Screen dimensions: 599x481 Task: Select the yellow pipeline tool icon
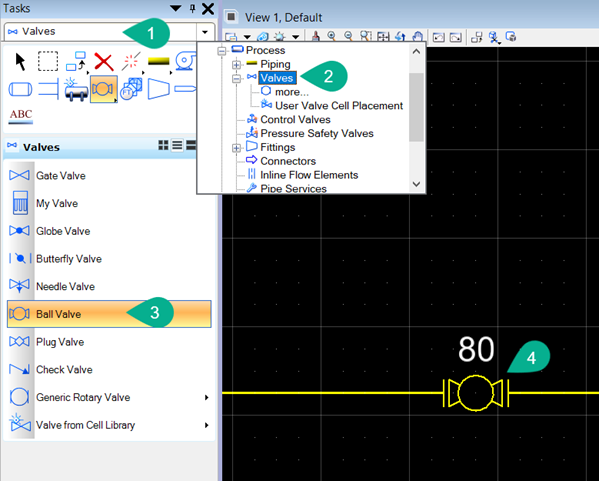coord(159,62)
